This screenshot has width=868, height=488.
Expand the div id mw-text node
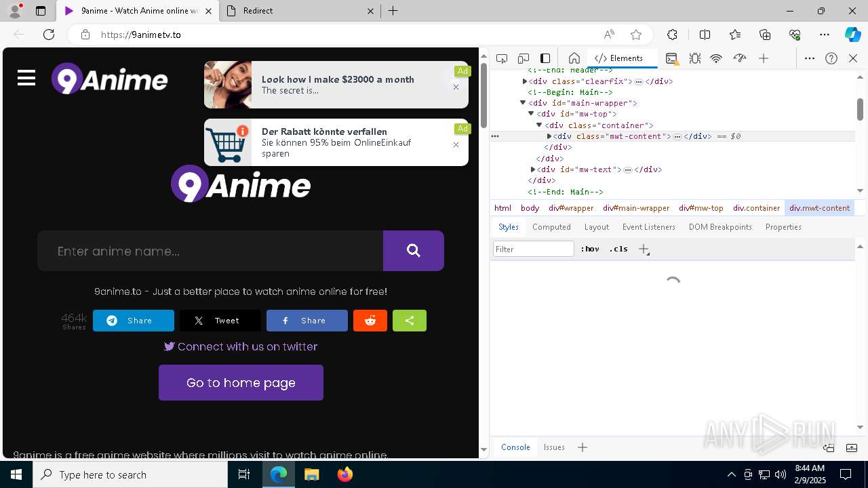click(533, 169)
